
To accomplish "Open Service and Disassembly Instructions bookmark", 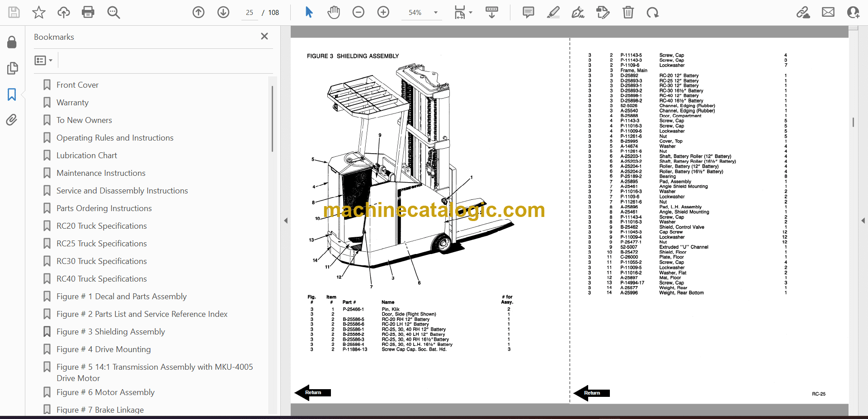I will pyautogui.click(x=122, y=191).
